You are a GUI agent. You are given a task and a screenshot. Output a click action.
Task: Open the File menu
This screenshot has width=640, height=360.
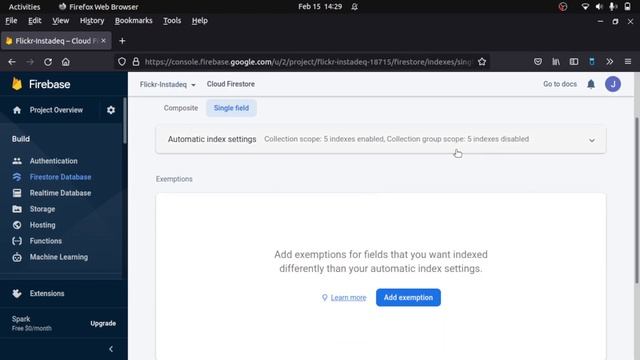click(11, 20)
